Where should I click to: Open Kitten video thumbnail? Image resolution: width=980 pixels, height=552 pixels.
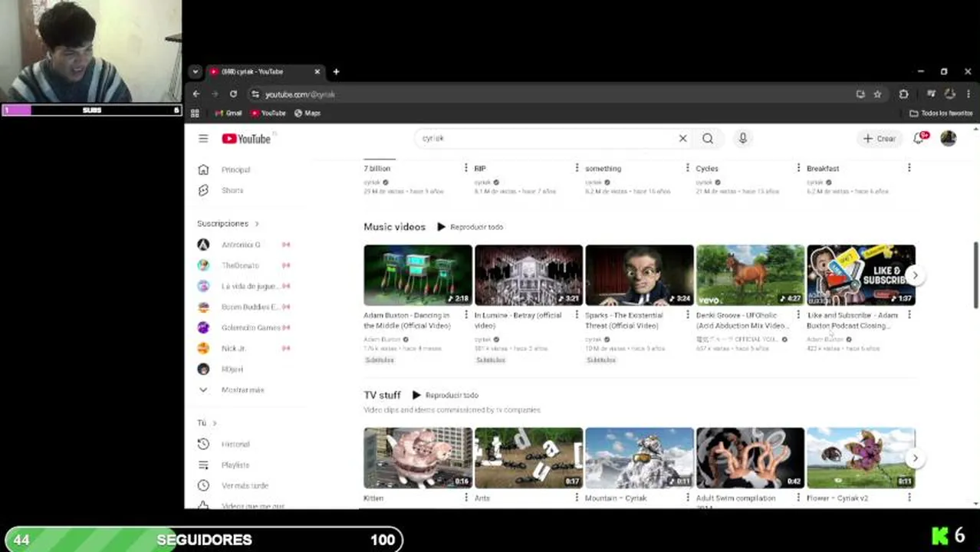pyautogui.click(x=418, y=458)
